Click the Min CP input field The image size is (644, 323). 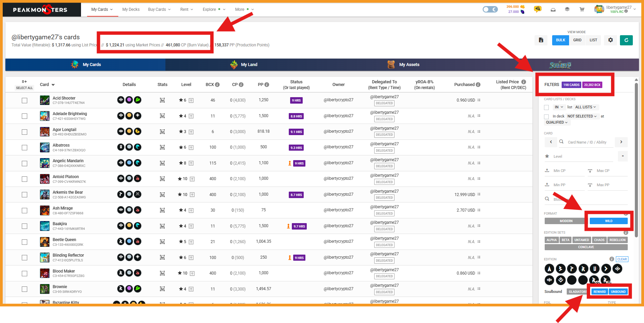point(564,171)
